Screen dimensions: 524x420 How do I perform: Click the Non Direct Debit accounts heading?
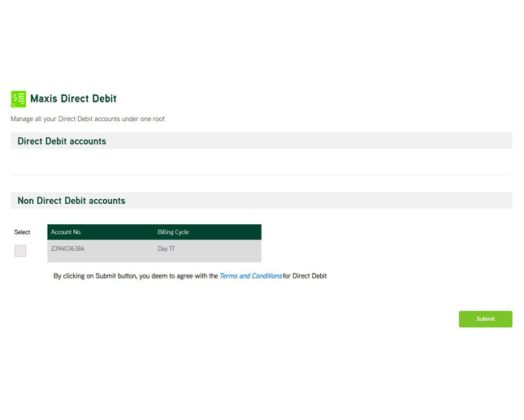pyautogui.click(x=71, y=201)
